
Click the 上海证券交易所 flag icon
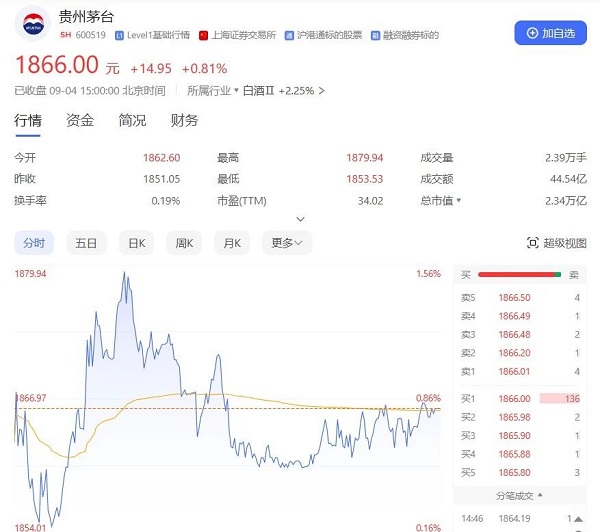[x=203, y=36]
